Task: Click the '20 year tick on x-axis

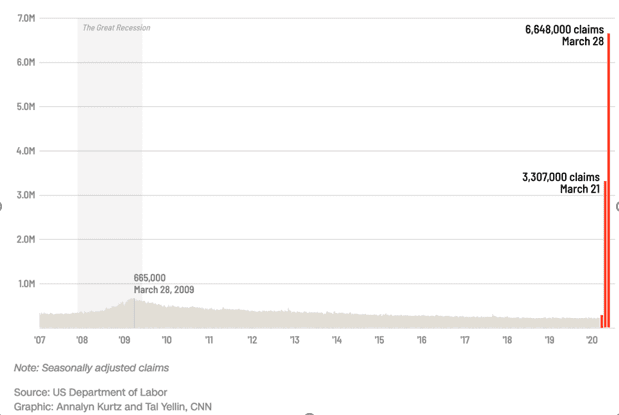Action: click(592, 340)
